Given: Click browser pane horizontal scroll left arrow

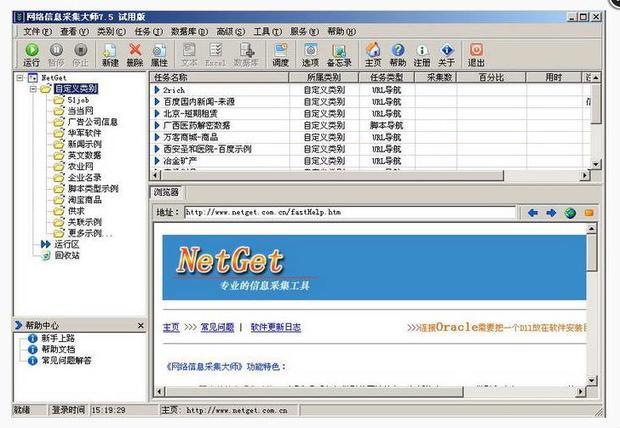Looking at the screenshot, I should pyautogui.click(x=159, y=392).
